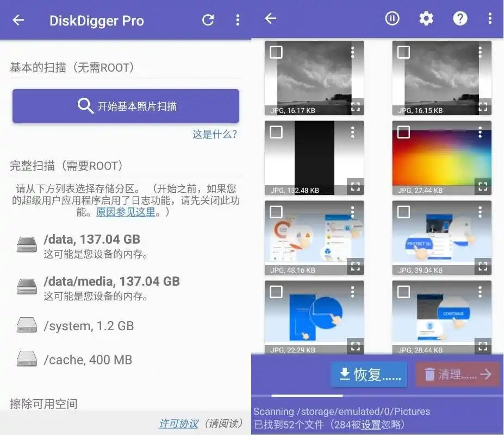Image resolution: width=504 pixels, height=435 pixels.
Task: Go back from DiskDigger Pro home screen
Action: click(x=18, y=20)
